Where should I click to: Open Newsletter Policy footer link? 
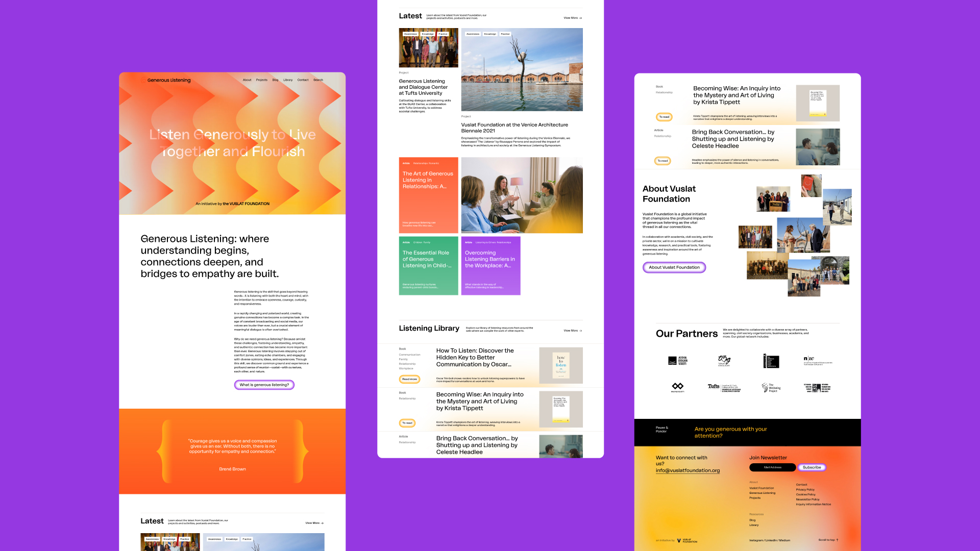(807, 499)
